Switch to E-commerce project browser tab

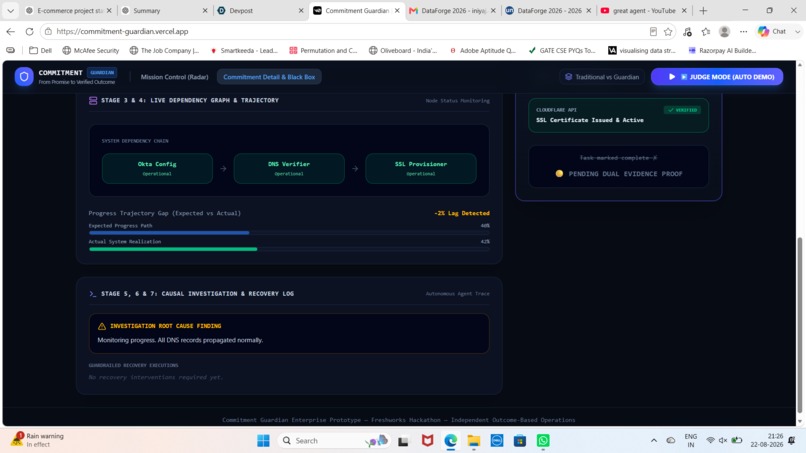68,10
